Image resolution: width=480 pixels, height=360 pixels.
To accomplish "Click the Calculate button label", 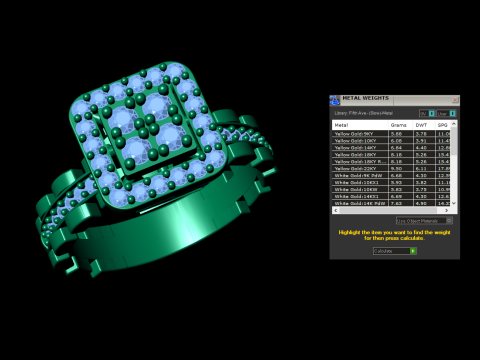I will point(383,251).
